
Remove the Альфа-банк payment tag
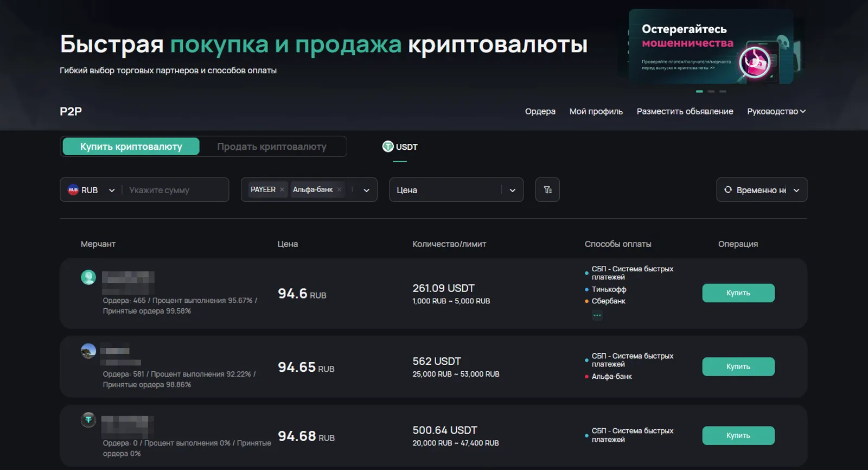339,189
